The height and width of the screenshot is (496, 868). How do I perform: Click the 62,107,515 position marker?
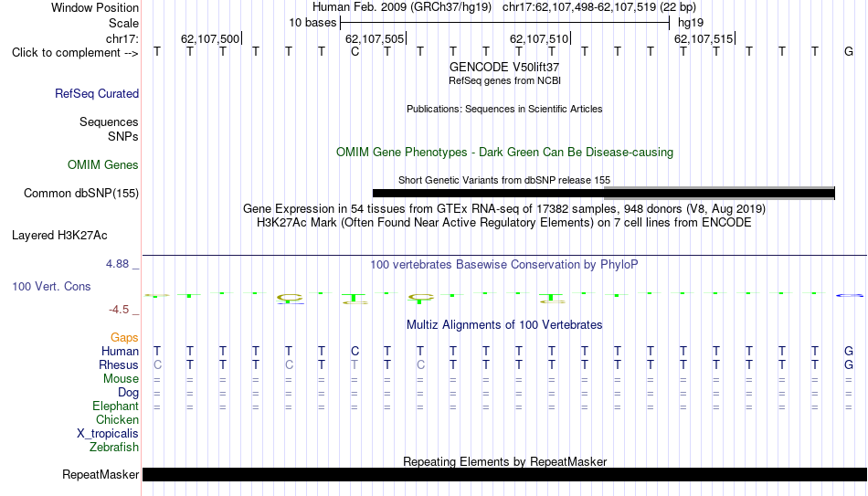(x=703, y=38)
